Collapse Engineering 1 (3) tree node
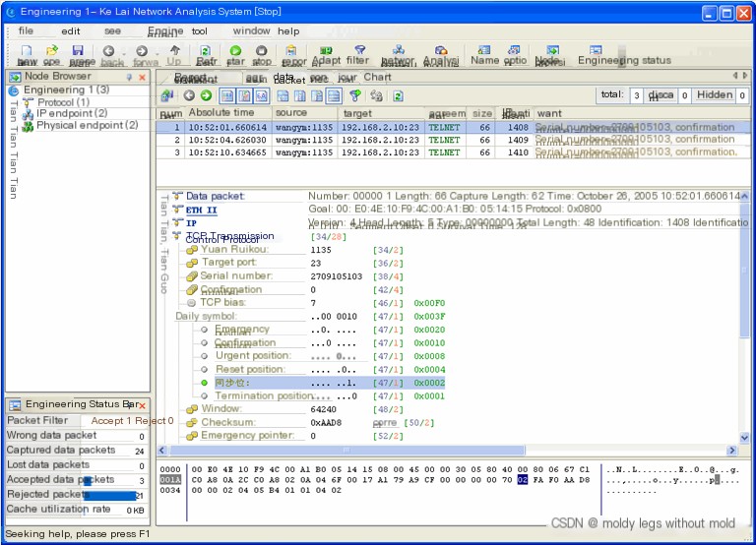 coord(14,91)
